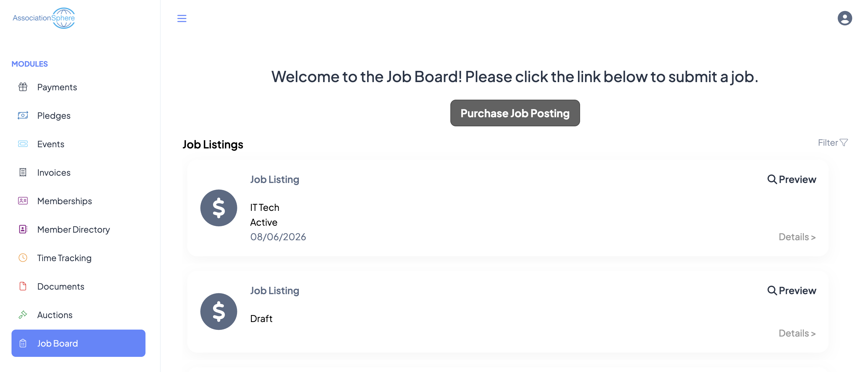Click the Time Tracking clock icon
Screen dimensions: 868x372
[x=23, y=257]
